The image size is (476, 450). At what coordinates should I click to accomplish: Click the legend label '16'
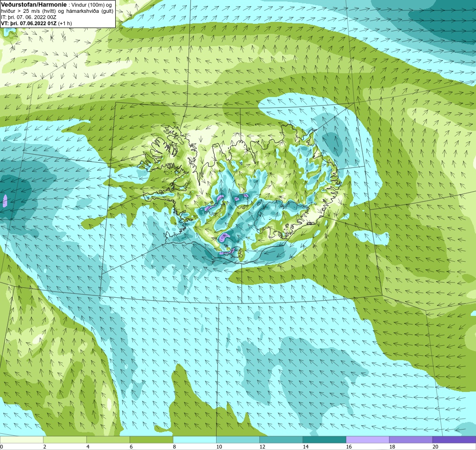[349, 447]
